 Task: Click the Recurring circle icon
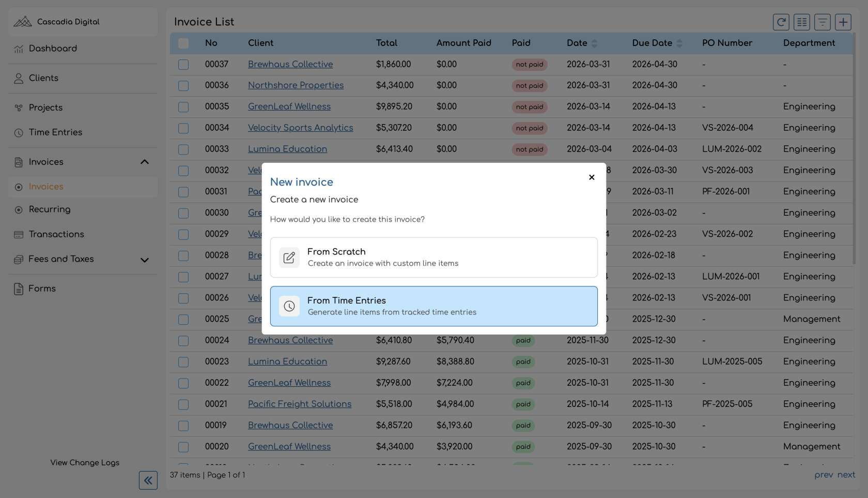tap(19, 209)
